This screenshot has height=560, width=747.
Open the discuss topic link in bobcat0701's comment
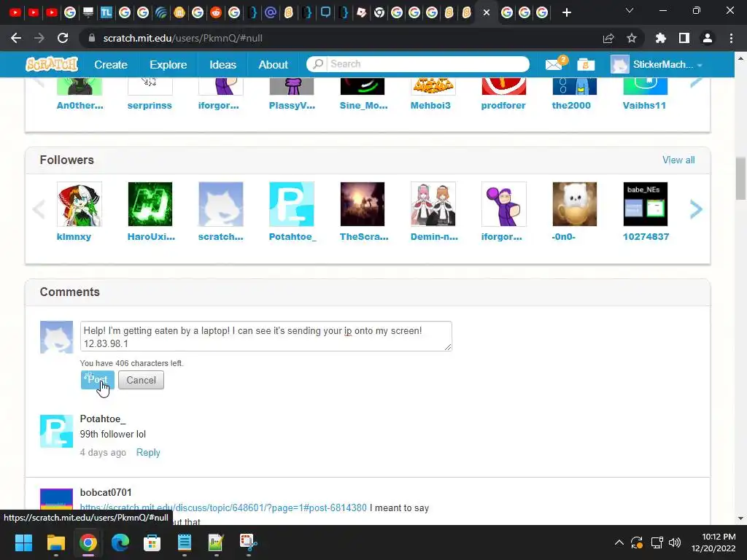coord(223,508)
